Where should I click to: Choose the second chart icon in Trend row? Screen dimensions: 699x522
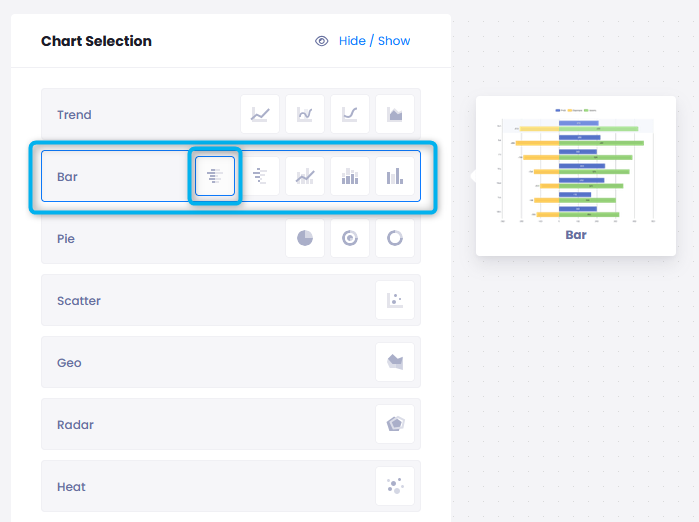[305, 115]
